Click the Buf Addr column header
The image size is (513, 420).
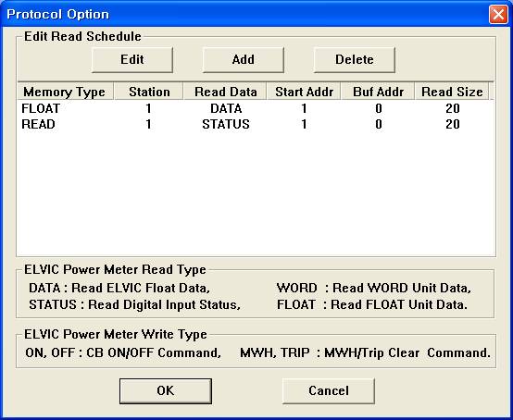point(378,92)
